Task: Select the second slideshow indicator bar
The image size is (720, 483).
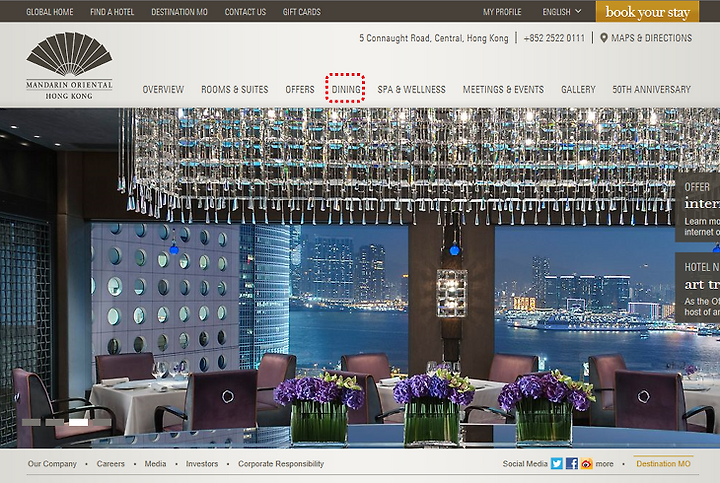Action: [55, 422]
